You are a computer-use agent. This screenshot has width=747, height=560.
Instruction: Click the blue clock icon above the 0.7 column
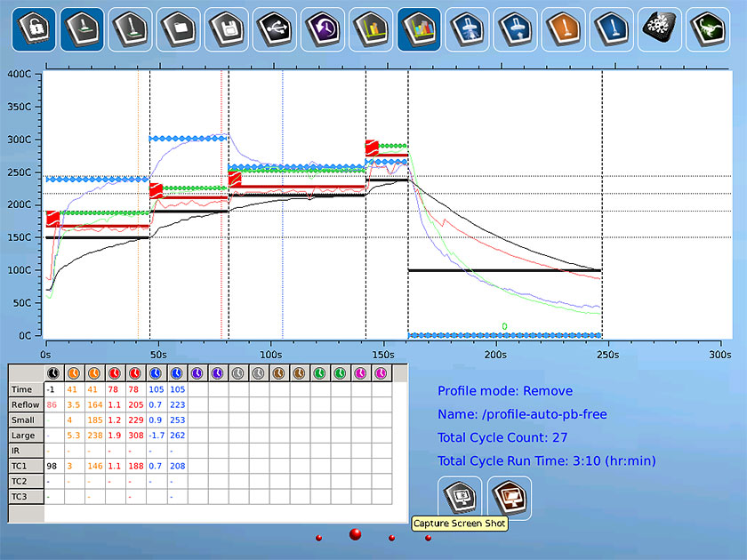tap(156, 373)
